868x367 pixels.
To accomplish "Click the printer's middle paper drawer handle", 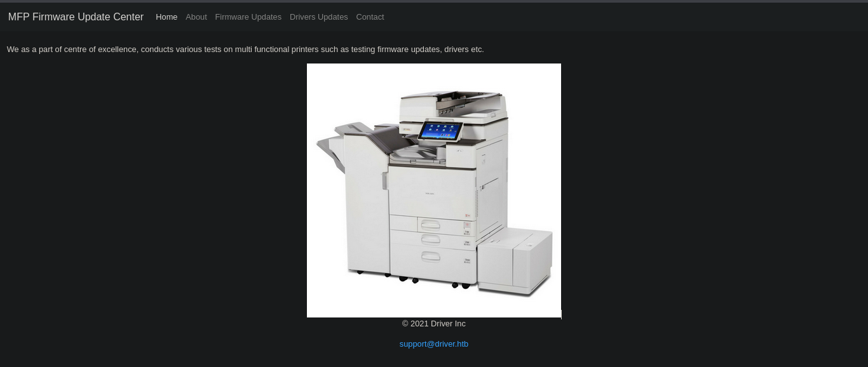I will pos(430,239).
